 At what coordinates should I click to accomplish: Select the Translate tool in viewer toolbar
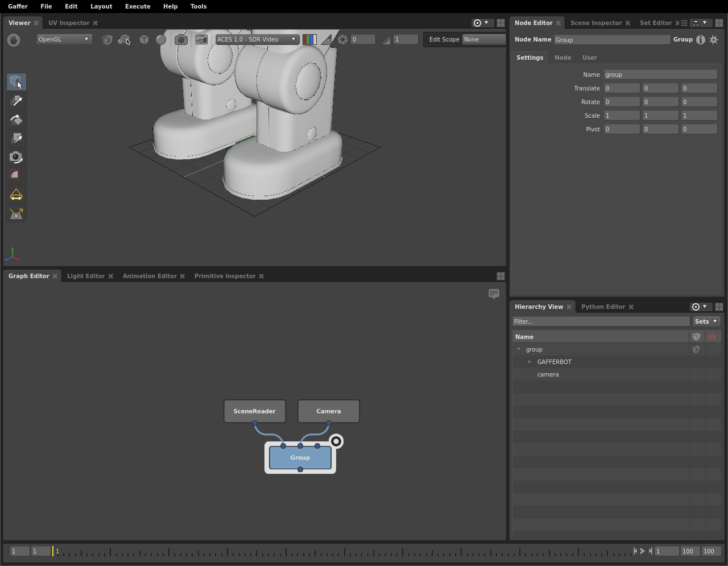[16, 101]
